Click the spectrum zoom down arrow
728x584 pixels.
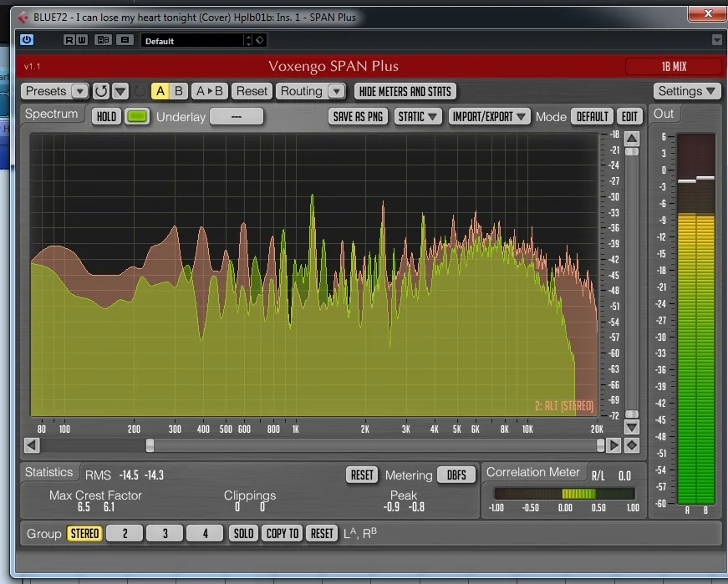point(631,427)
